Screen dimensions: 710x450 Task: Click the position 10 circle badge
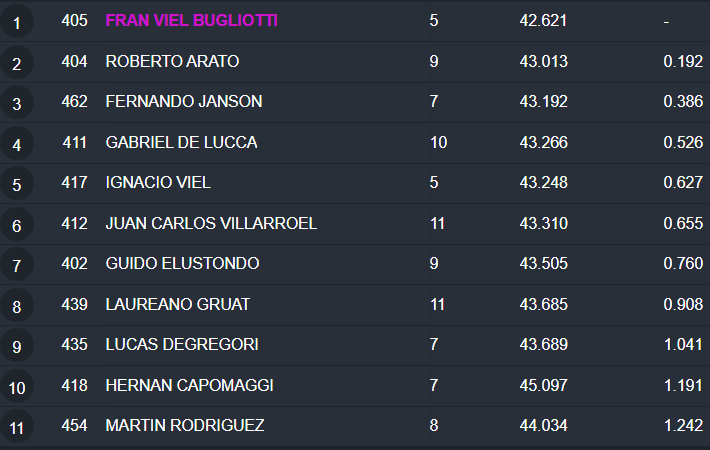coord(17,388)
